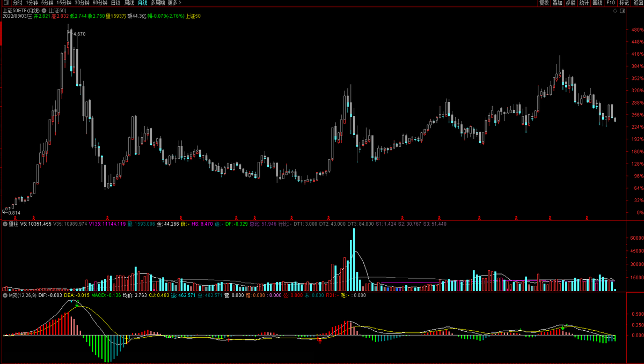
Task: Click the M买(12,26,9) indicator name
Action: click(x=23, y=295)
